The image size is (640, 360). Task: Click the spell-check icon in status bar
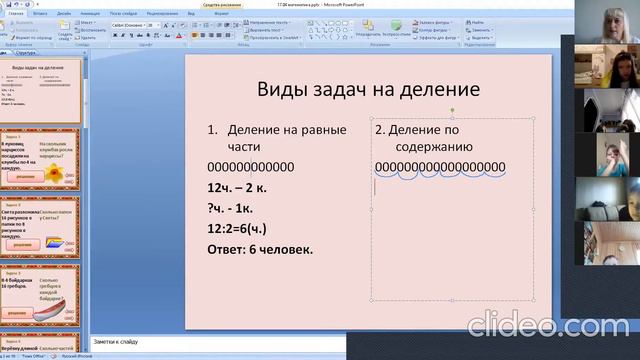pyautogui.click(x=53, y=356)
